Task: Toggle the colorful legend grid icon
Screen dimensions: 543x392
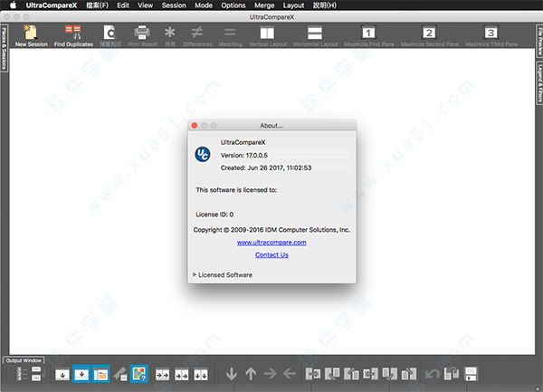Action: pyautogui.click(x=139, y=374)
